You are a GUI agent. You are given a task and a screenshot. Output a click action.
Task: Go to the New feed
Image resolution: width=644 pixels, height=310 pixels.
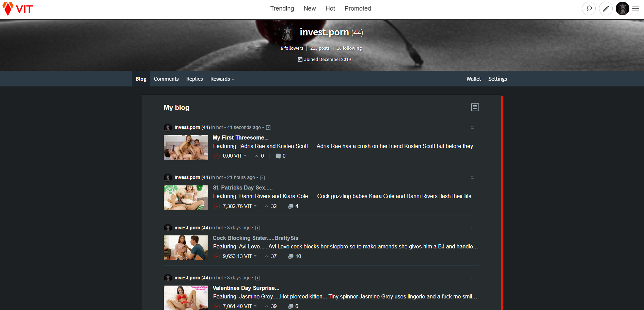310,9
